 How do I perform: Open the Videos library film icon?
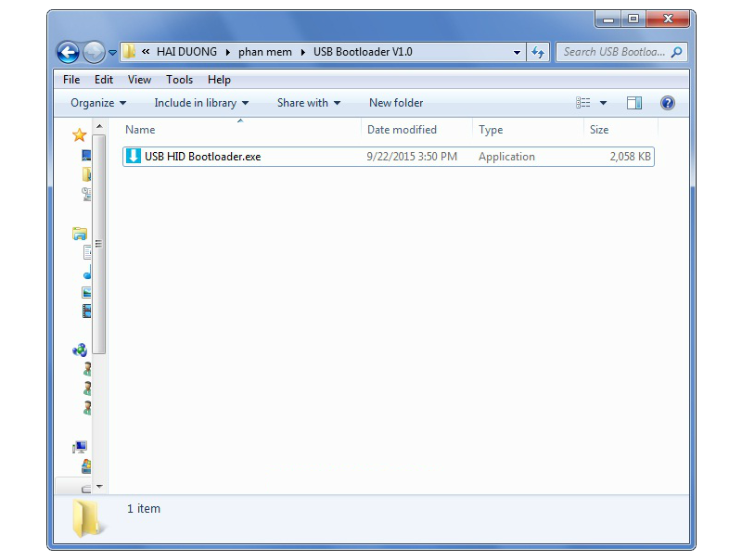coord(86,312)
